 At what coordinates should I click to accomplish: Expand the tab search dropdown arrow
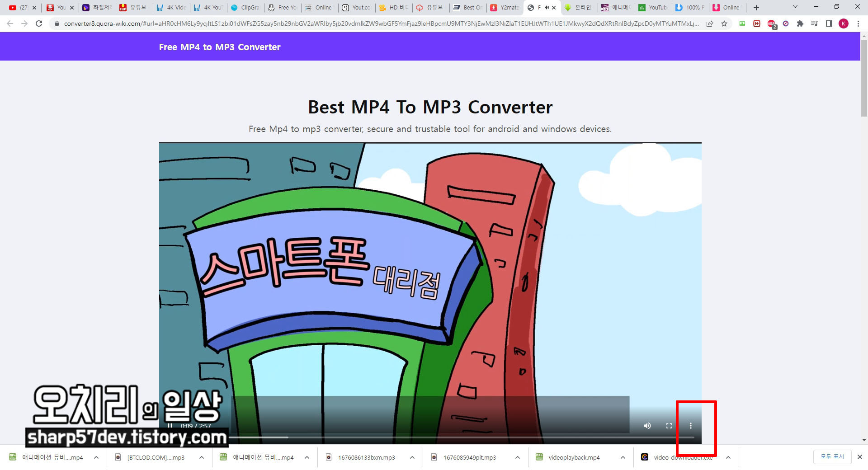pyautogui.click(x=795, y=7)
